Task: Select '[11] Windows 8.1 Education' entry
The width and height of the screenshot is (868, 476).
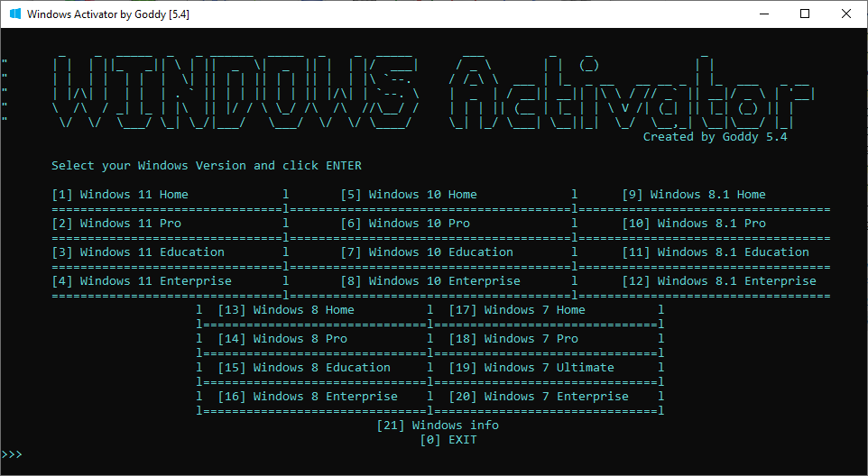Action: pyautogui.click(x=716, y=252)
